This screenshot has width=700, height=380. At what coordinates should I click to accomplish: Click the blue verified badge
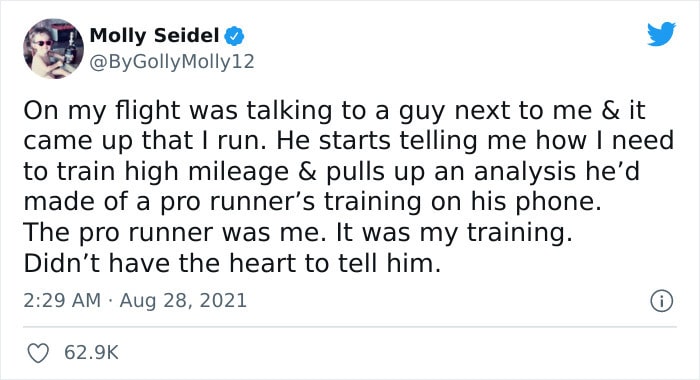click(x=234, y=36)
